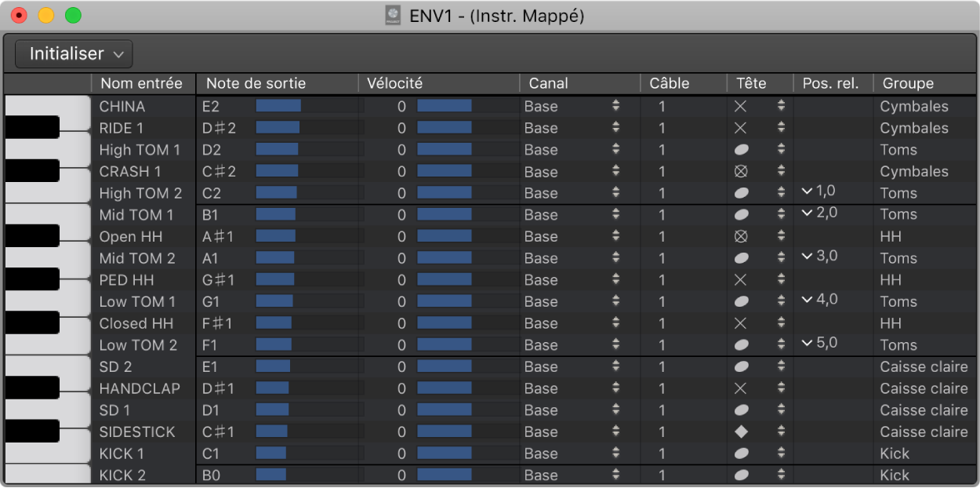Click the Canal stepper for RIDE 1
This screenshot has height=488, width=980.
(616, 128)
